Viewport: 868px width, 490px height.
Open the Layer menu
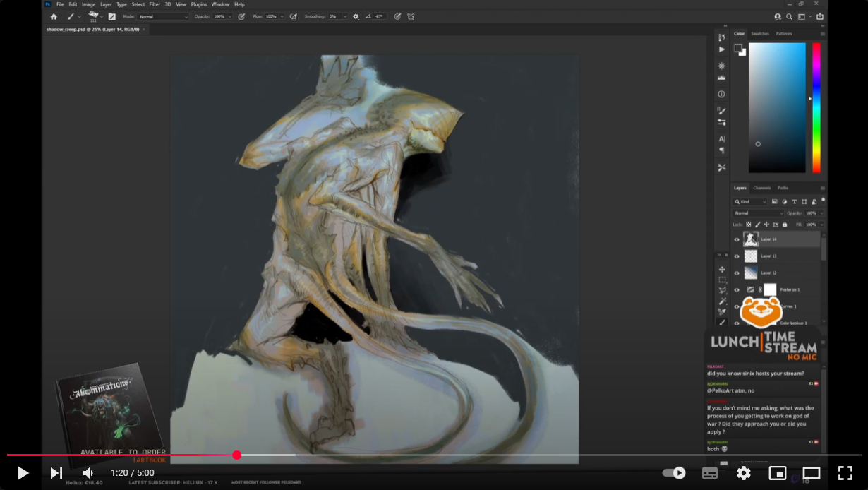(106, 4)
